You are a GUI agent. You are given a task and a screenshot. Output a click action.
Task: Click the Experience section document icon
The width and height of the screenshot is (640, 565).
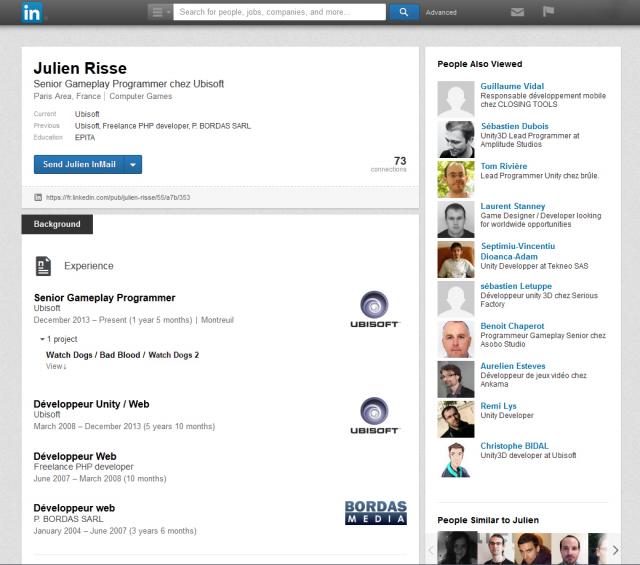[x=43, y=266]
